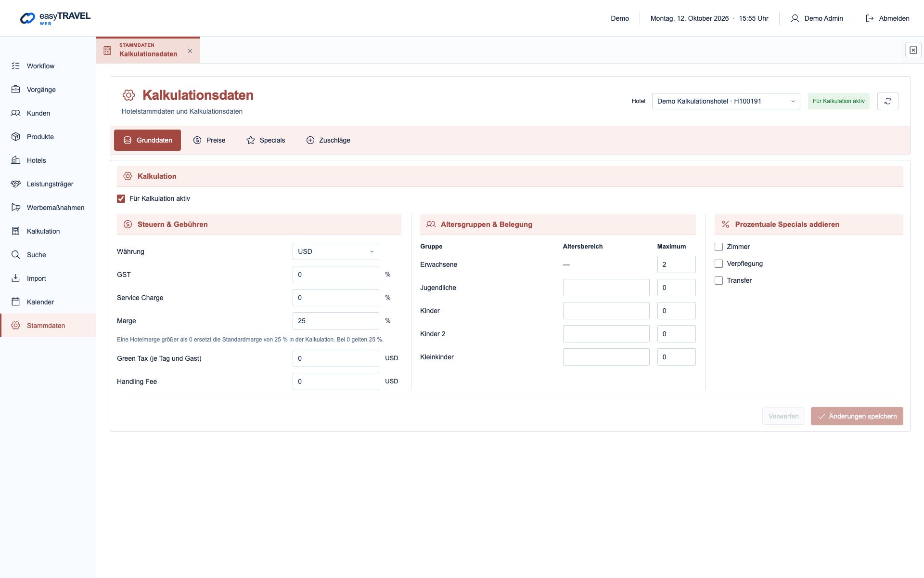This screenshot has height=578, width=924.
Task: Open Workflow checklist icon in sidebar
Action: pos(15,66)
